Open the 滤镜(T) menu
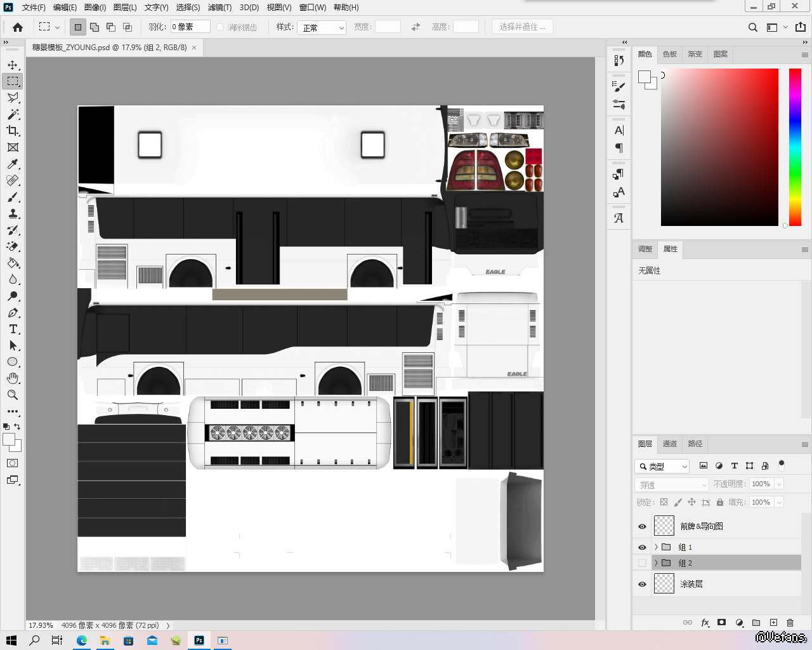This screenshot has height=650, width=812. click(219, 8)
